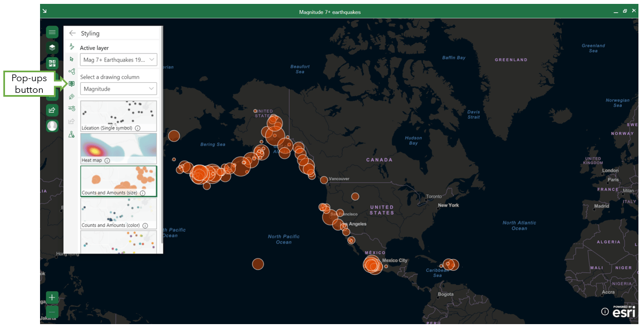Click the Bogota map label
Screen dimensions: 644x328
tap(445, 294)
